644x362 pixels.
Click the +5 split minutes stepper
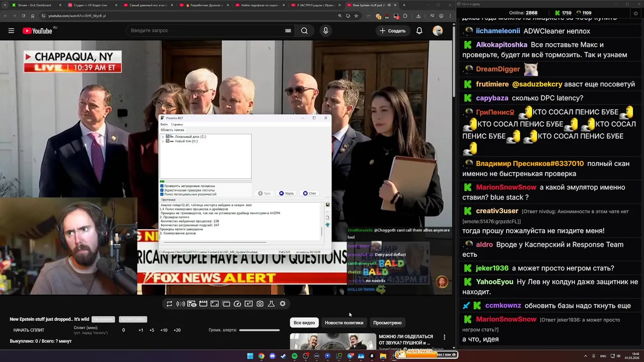coord(152,330)
